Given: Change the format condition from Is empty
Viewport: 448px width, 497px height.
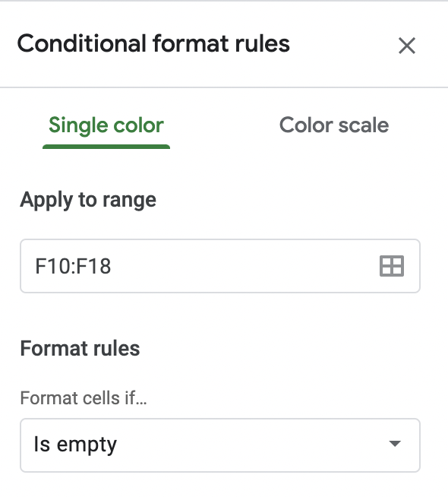Looking at the screenshot, I should pyautogui.click(x=220, y=445).
